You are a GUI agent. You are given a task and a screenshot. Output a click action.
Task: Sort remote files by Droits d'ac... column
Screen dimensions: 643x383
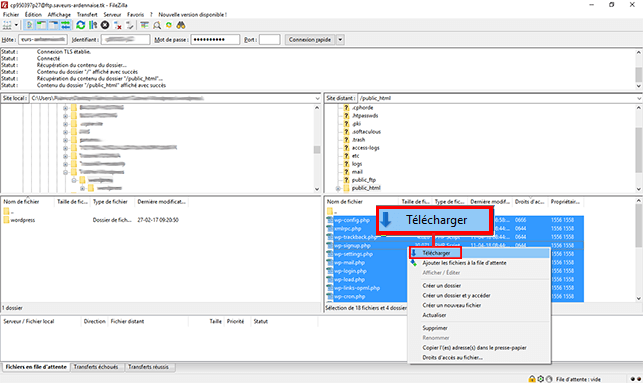click(x=529, y=202)
